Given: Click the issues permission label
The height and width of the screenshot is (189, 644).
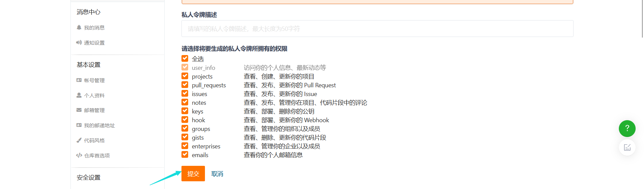Looking at the screenshot, I should (x=200, y=94).
